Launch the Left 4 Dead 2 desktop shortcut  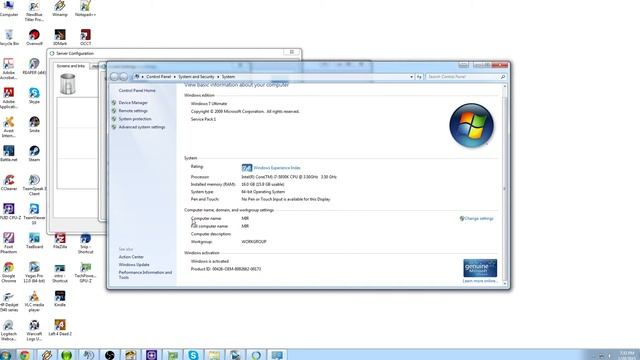coord(60,328)
